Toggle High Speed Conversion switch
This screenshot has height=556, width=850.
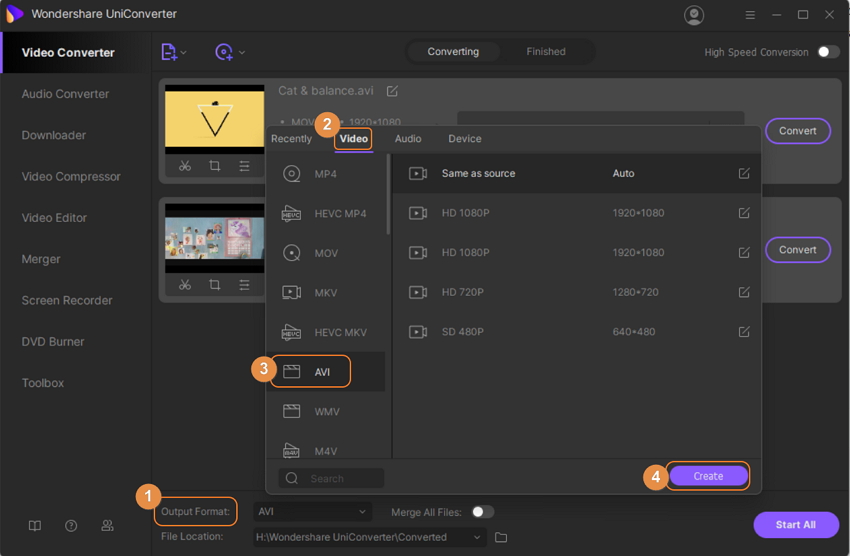tap(828, 52)
